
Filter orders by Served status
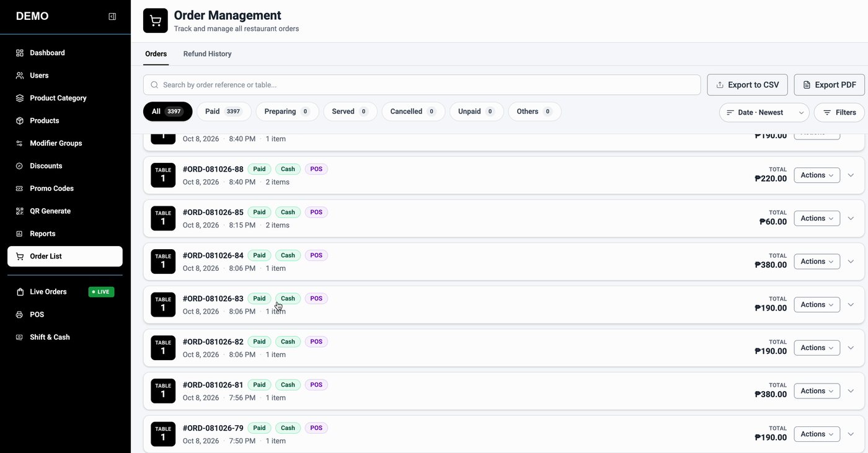(x=350, y=112)
